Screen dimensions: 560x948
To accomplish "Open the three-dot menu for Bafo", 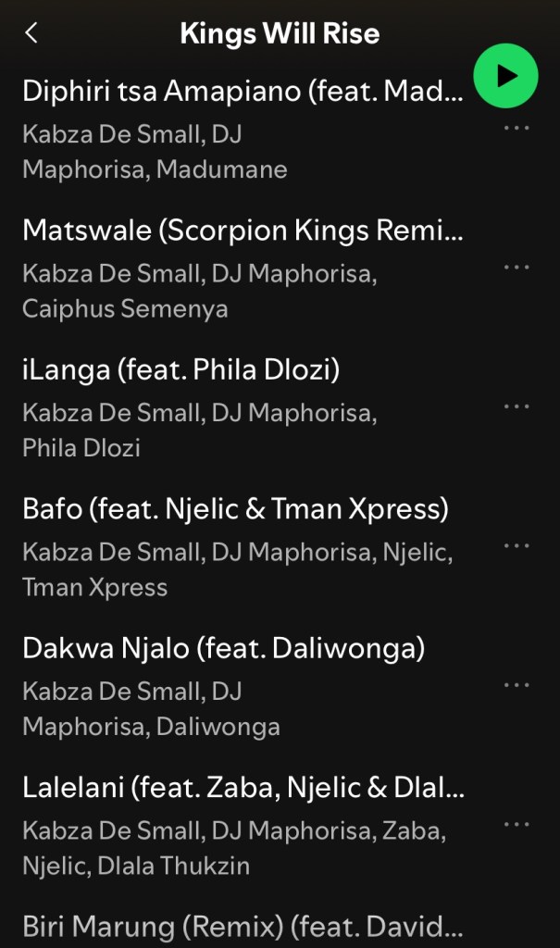I will coord(516,546).
